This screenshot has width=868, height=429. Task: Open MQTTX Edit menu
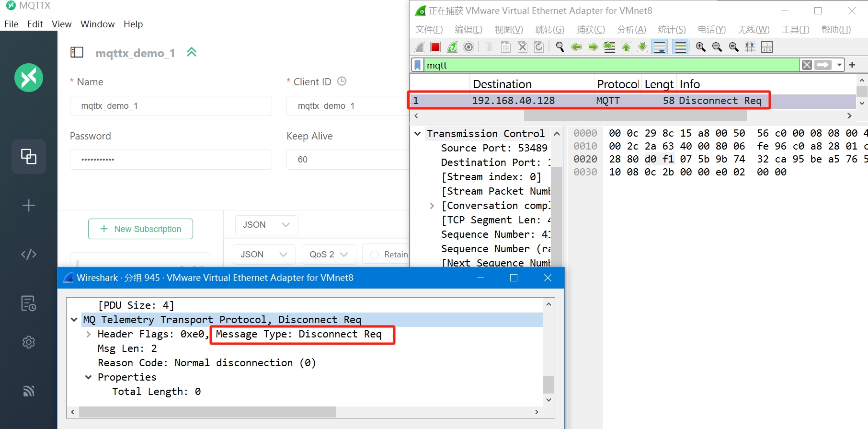click(x=35, y=24)
